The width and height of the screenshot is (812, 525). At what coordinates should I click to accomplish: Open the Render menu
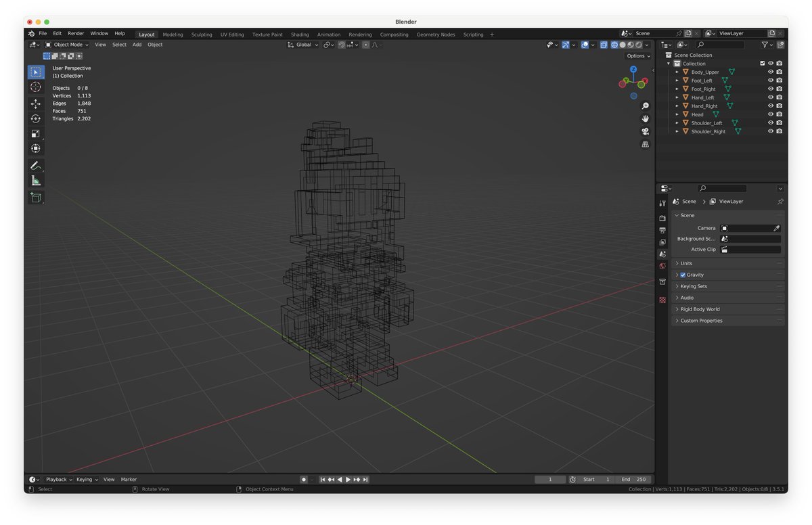pyautogui.click(x=76, y=34)
